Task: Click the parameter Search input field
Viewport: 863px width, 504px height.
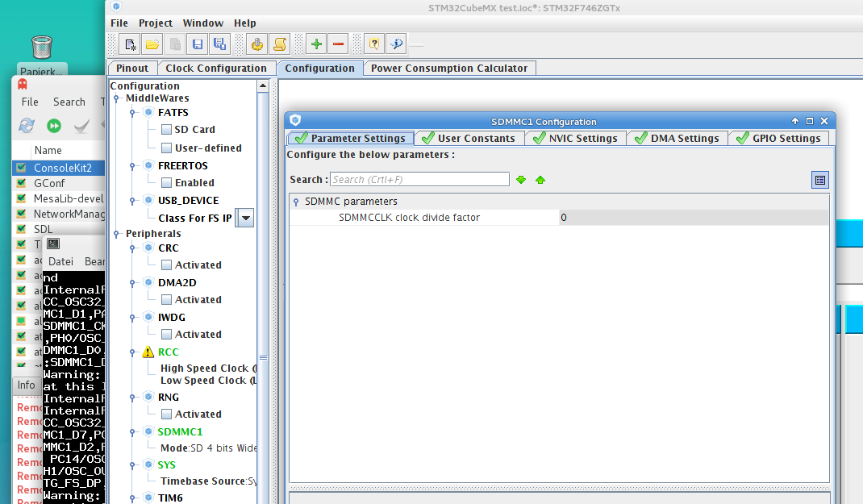Action: click(419, 179)
